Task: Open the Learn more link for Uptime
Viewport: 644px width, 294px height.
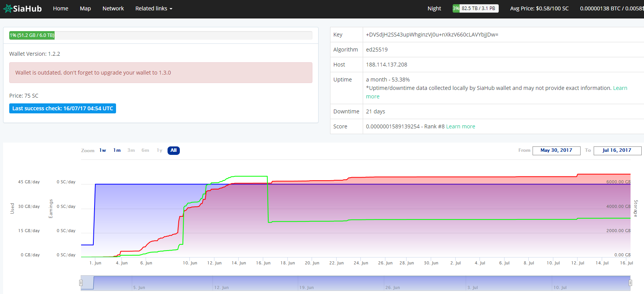Action: (x=620, y=88)
